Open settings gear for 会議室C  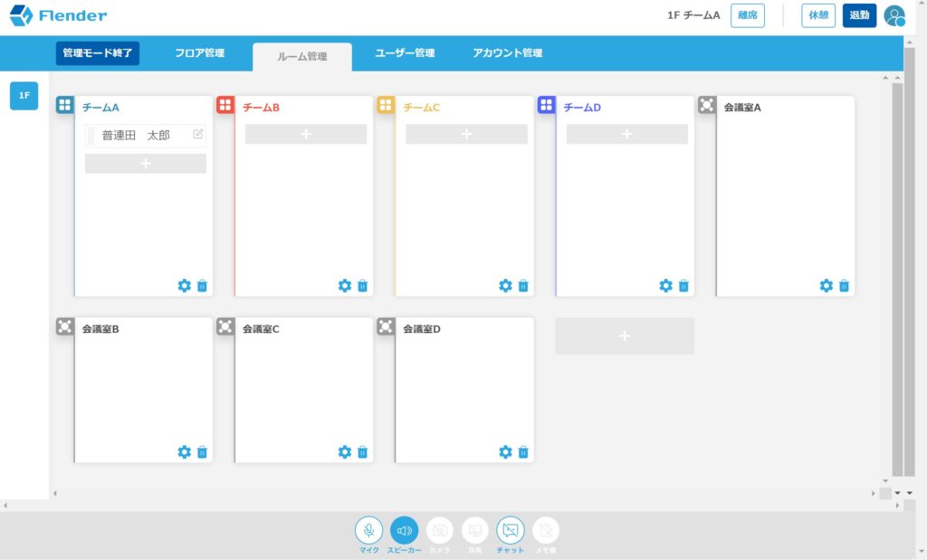(x=344, y=452)
